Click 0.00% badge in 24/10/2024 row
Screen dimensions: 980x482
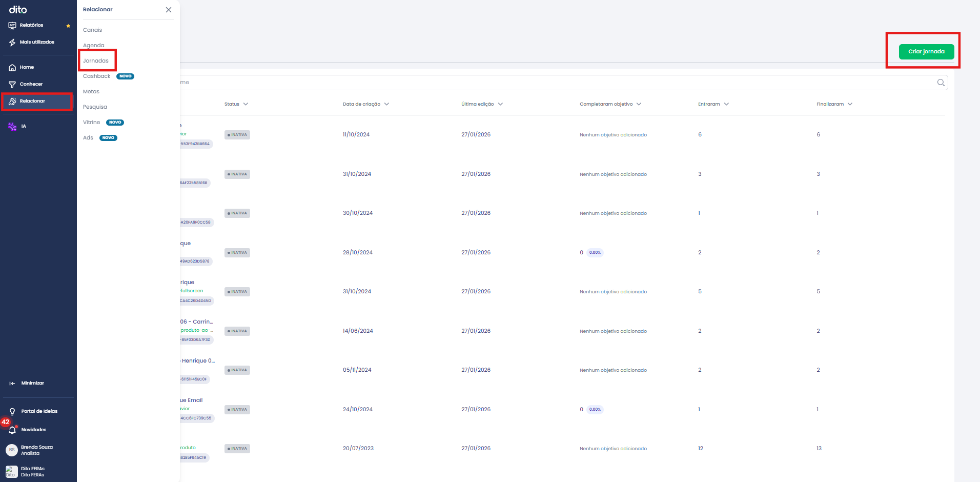tap(595, 410)
